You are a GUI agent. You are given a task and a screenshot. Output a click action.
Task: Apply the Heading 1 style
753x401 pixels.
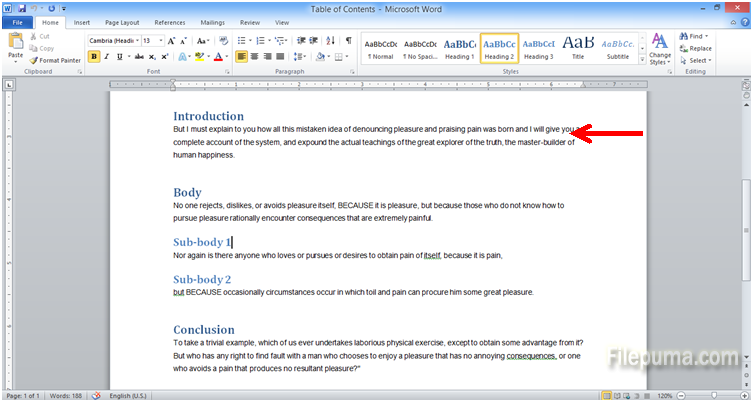click(459, 48)
